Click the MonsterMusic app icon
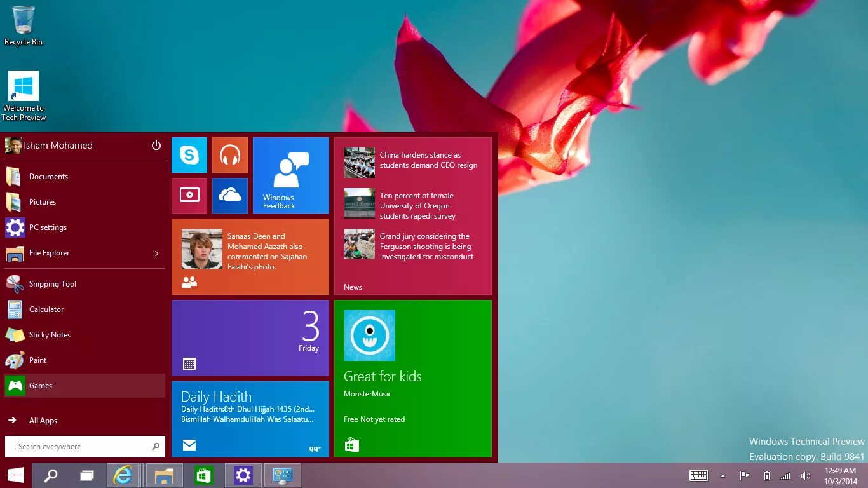Viewport: 868px width, 488px height. pos(370,335)
